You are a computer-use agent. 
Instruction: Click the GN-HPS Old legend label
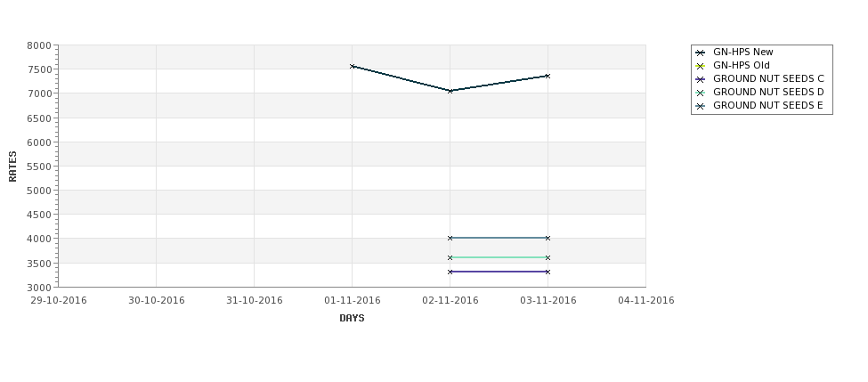click(x=742, y=65)
